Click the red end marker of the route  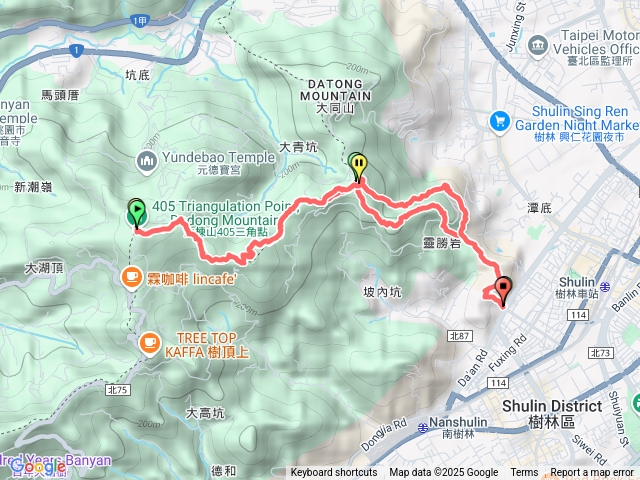[x=504, y=290]
